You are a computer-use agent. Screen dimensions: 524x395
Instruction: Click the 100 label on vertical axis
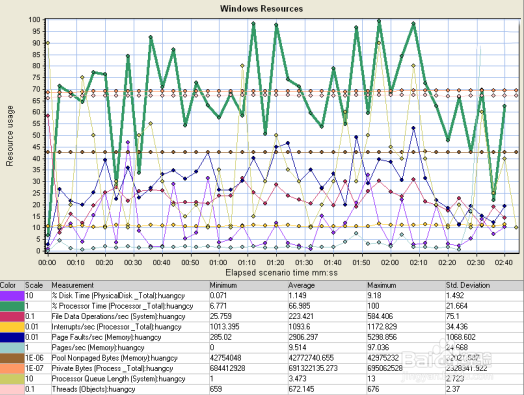point(34,20)
